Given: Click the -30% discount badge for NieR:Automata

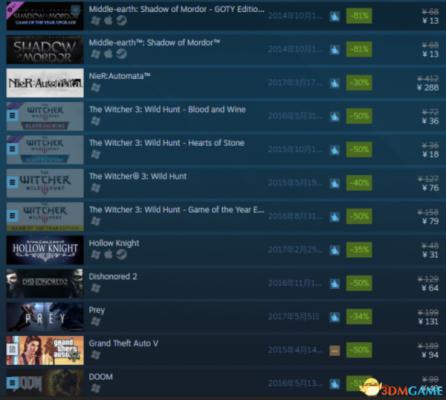Looking at the screenshot, I should click(x=359, y=83).
